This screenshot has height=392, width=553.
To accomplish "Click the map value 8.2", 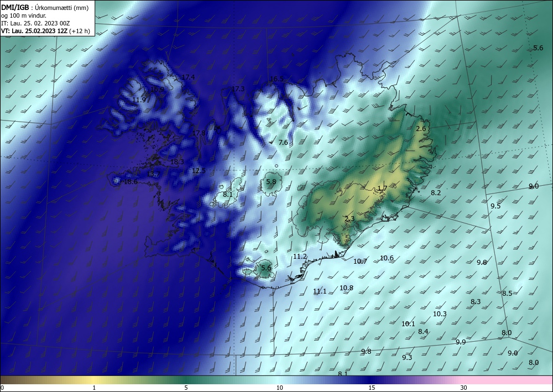I will [436, 193].
